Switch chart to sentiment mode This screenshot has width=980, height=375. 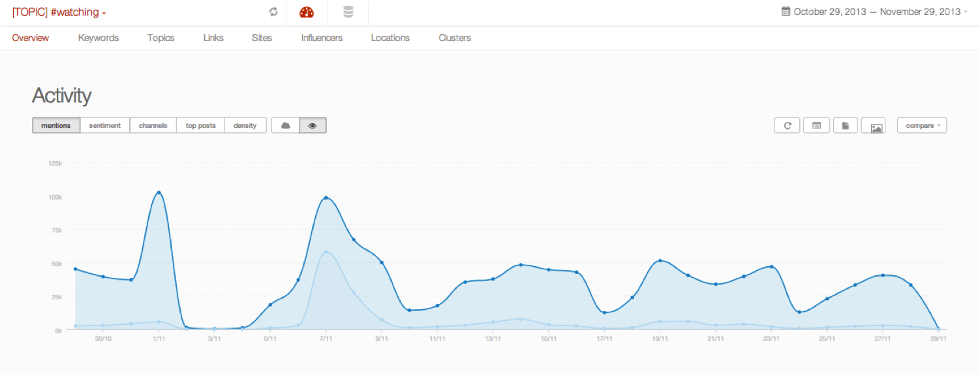105,125
